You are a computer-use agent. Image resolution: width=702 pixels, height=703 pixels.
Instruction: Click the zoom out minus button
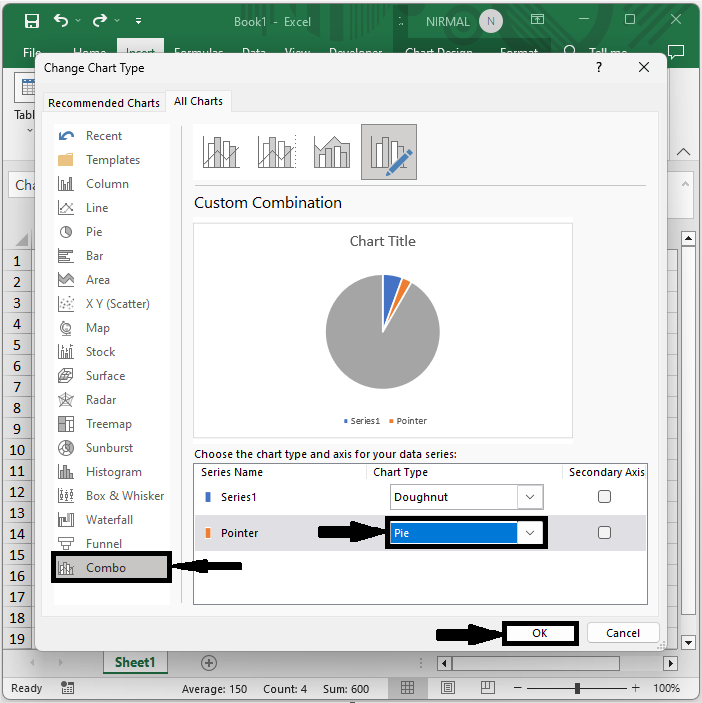point(518,688)
